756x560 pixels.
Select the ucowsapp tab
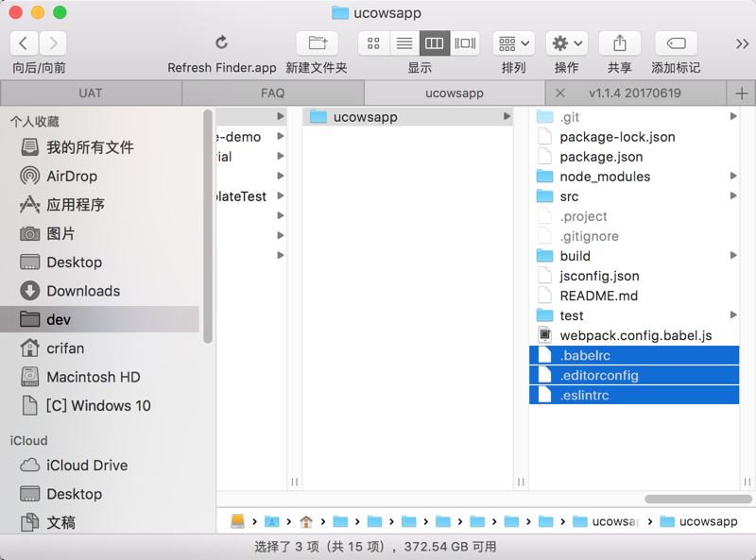[x=455, y=93]
